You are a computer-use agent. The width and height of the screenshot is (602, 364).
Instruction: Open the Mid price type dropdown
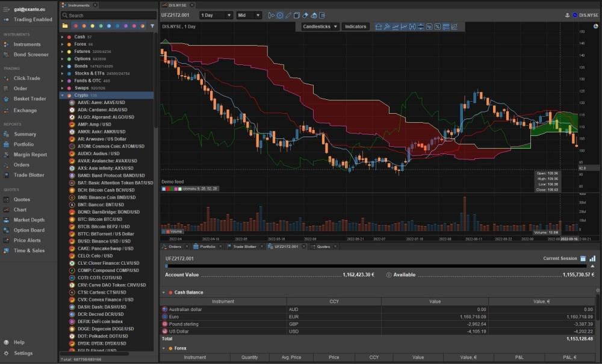[249, 16]
